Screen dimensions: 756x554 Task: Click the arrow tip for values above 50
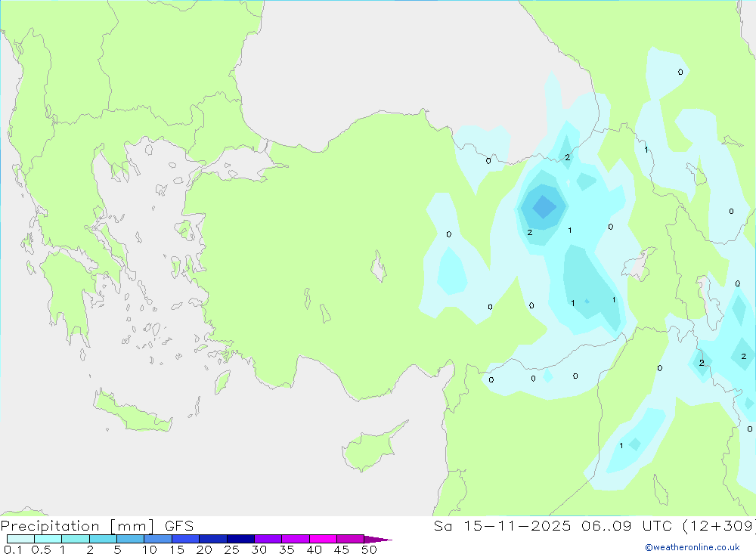pos(378,539)
